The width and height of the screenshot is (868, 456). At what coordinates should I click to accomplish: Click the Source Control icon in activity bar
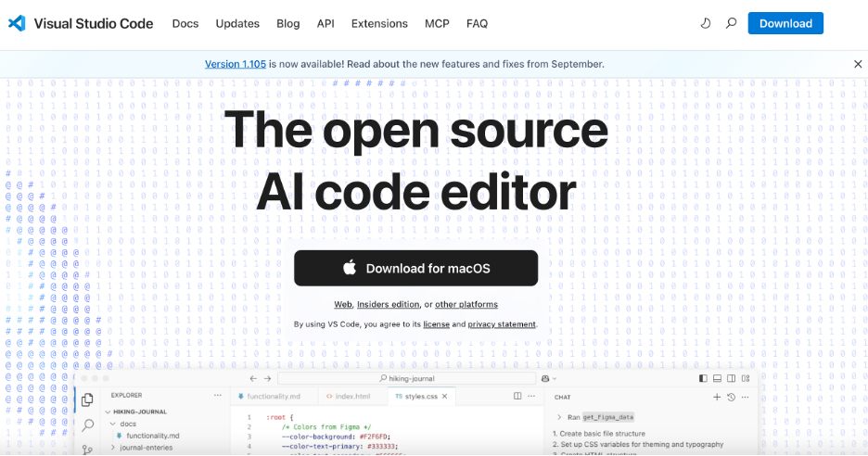tap(87, 450)
